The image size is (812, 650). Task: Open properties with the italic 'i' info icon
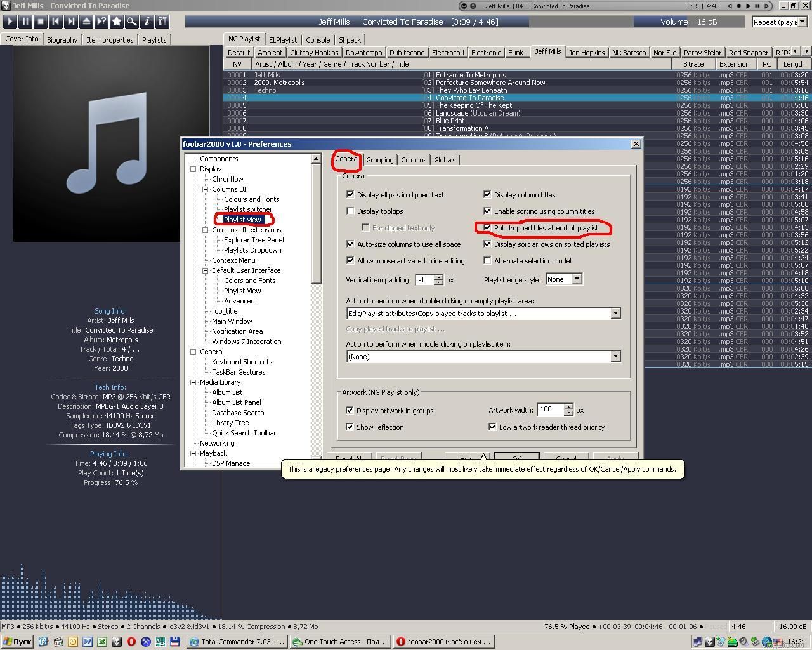147,21
